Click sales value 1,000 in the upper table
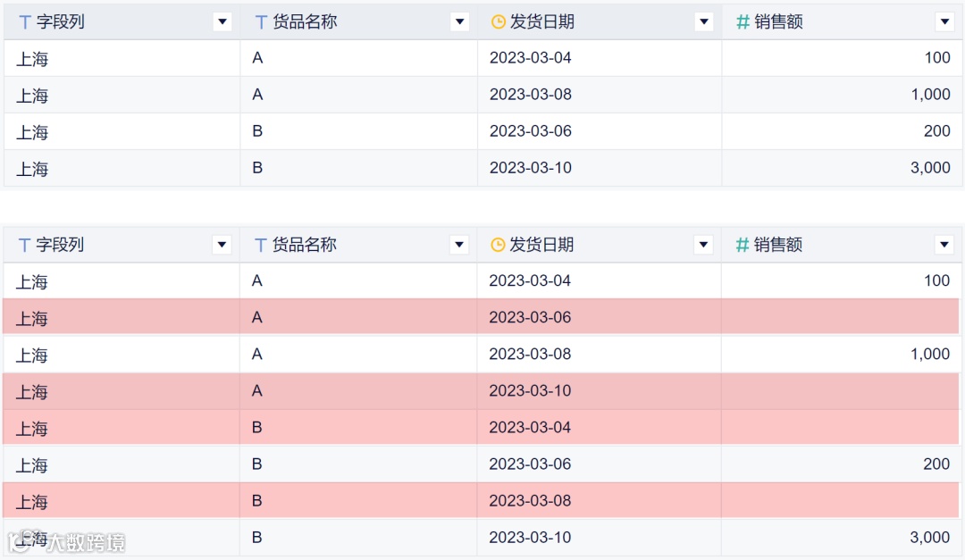Viewport: 965px width, 560px height. click(x=930, y=95)
